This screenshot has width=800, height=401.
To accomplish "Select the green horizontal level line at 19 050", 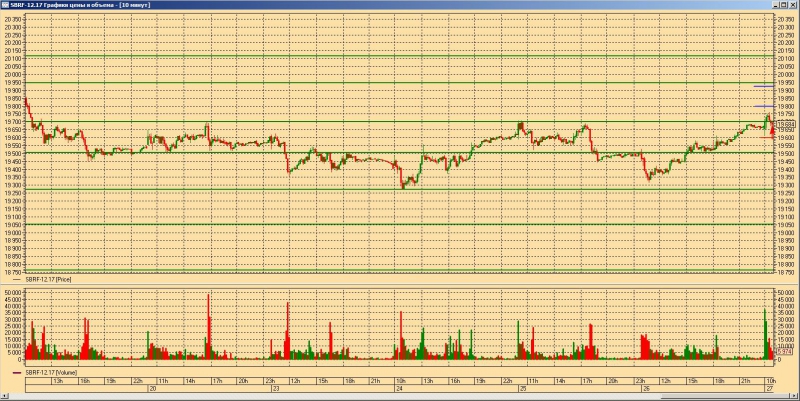I will 399,224.
